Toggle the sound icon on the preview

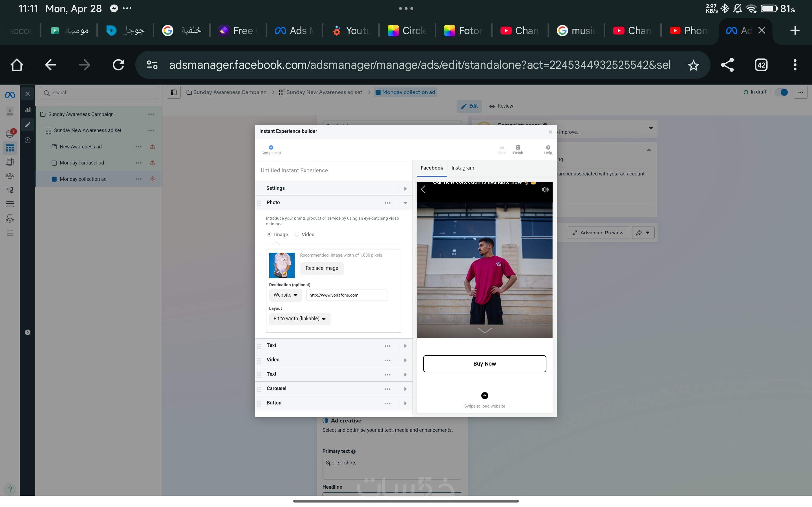point(545,190)
